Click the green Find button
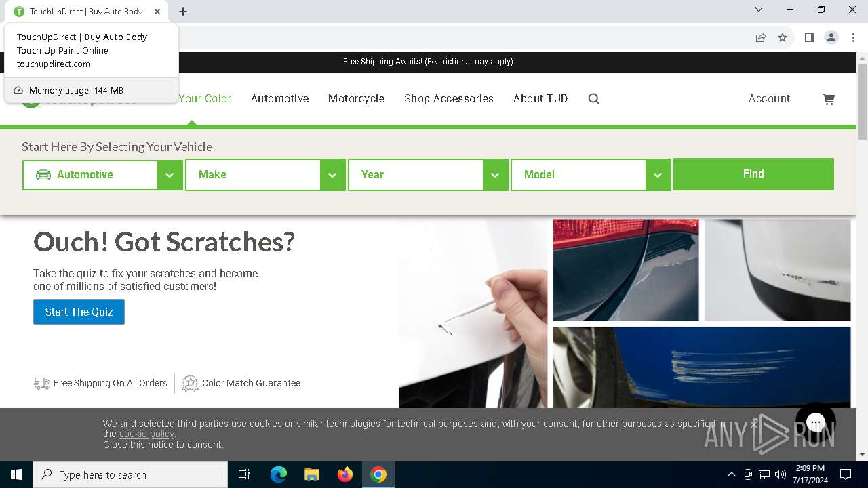Viewport: 868px width, 488px height. pos(753,174)
